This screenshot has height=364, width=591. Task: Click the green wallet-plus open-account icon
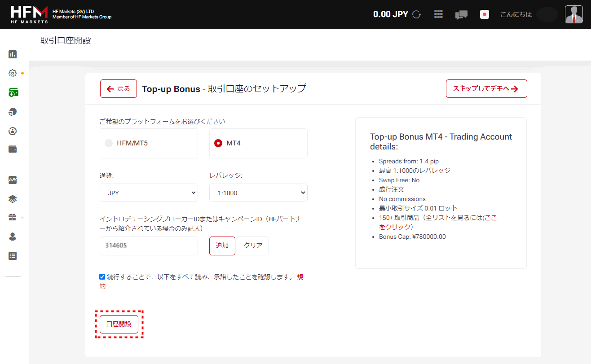[13, 92]
